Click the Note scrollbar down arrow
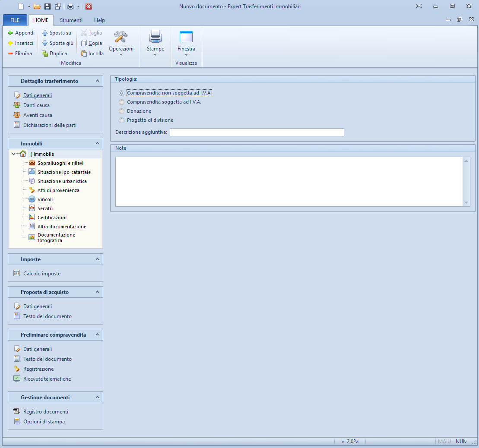This screenshot has width=479, height=448. click(x=466, y=202)
